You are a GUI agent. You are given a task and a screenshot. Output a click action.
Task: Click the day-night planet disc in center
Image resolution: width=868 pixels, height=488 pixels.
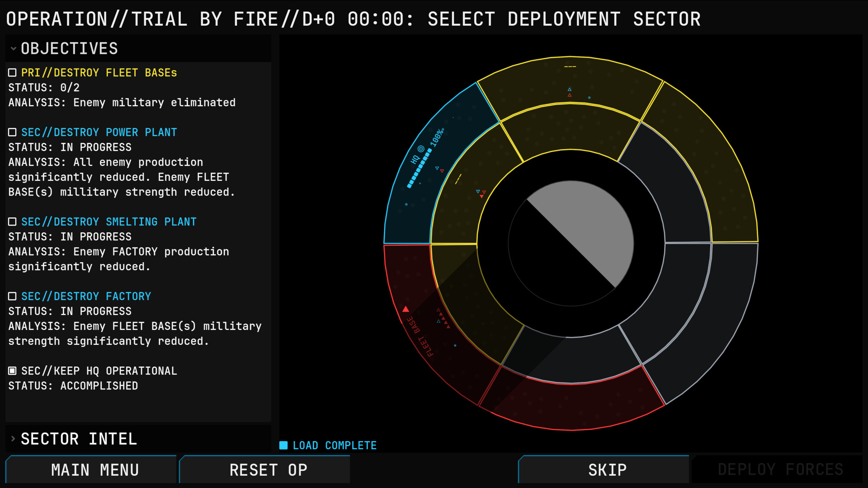pos(571,244)
